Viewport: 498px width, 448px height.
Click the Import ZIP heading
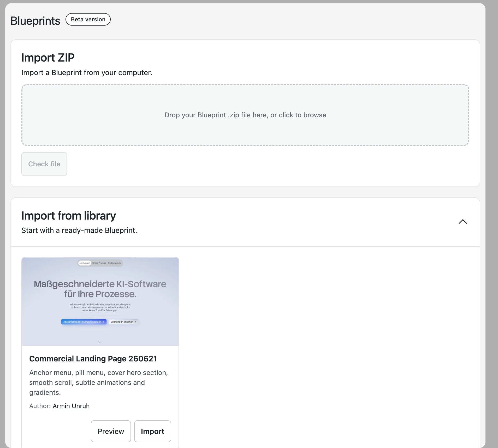(48, 58)
